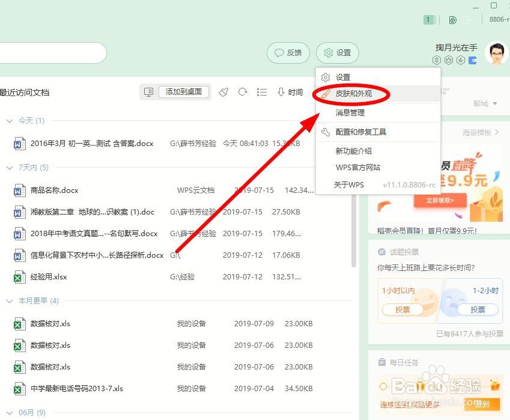510x420 pixels.
Task: Open 新功能介绍 menu item
Action: point(378,151)
